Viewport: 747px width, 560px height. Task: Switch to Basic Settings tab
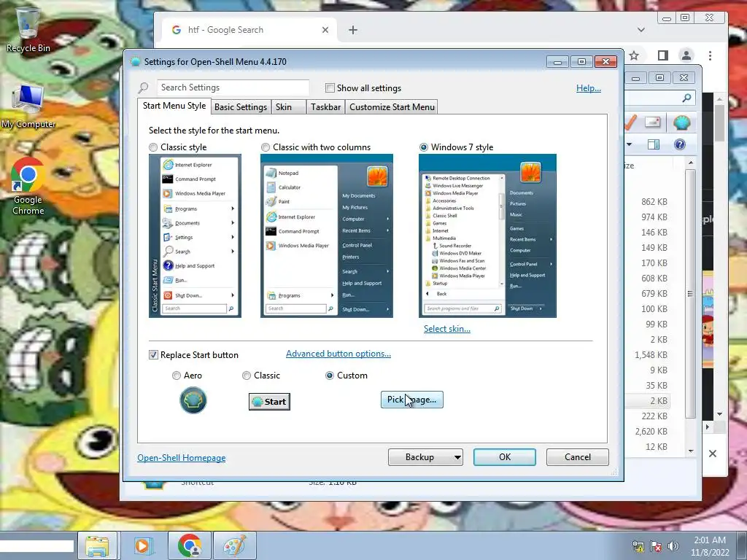click(241, 107)
